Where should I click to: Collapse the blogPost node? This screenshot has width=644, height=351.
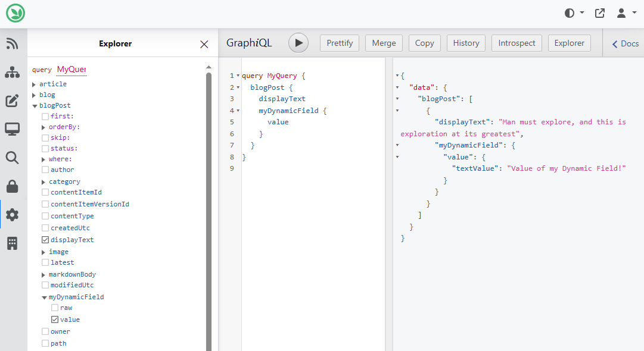pos(35,106)
